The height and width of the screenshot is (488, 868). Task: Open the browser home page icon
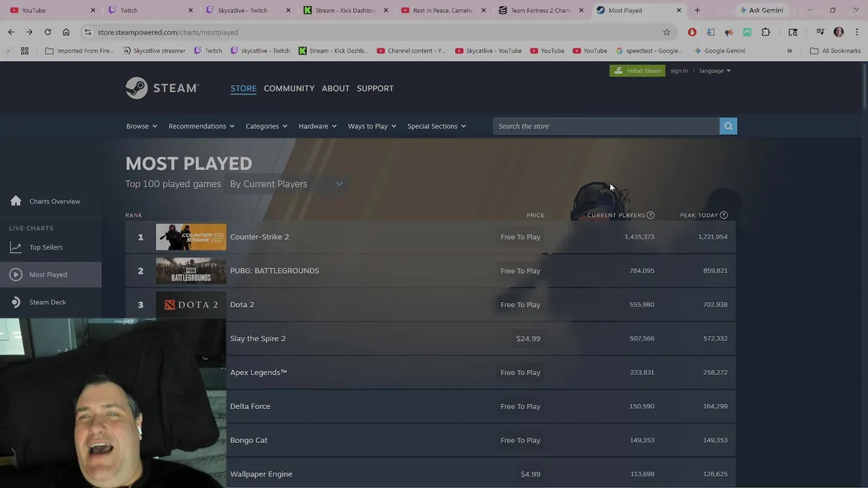(x=66, y=32)
